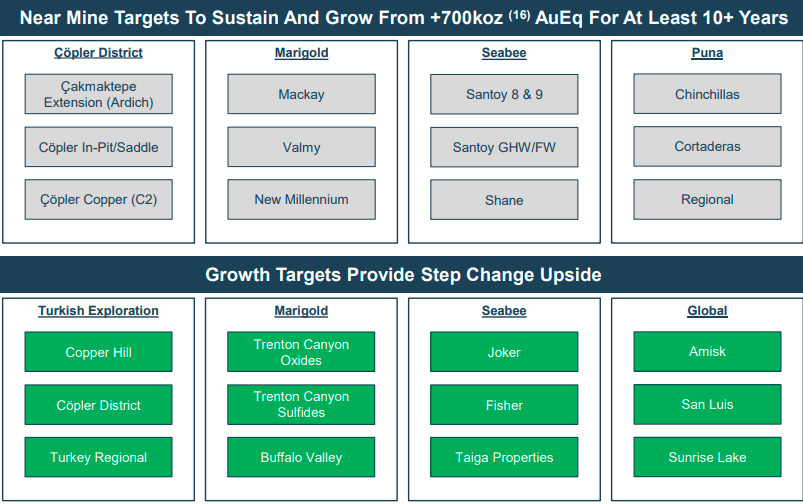Click the Valmy box under Marigold
803x504 pixels.
pyautogui.click(x=301, y=147)
